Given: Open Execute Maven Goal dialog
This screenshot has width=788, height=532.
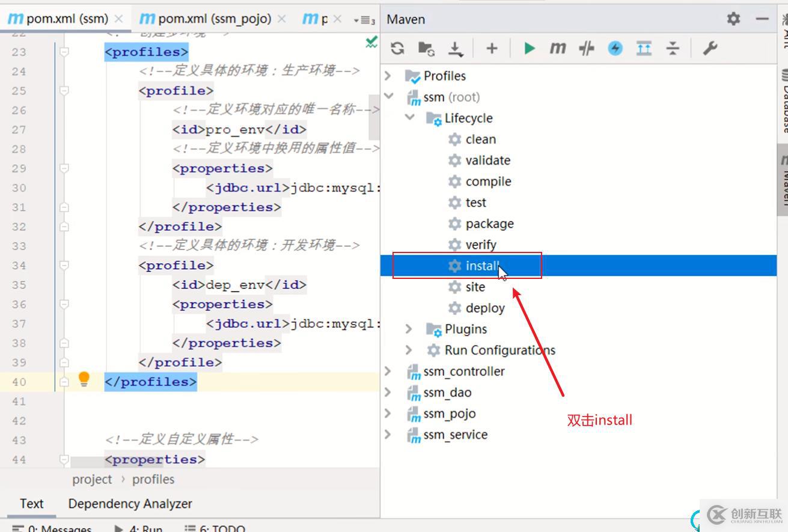Looking at the screenshot, I should pyautogui.click(x=558, y=48).
